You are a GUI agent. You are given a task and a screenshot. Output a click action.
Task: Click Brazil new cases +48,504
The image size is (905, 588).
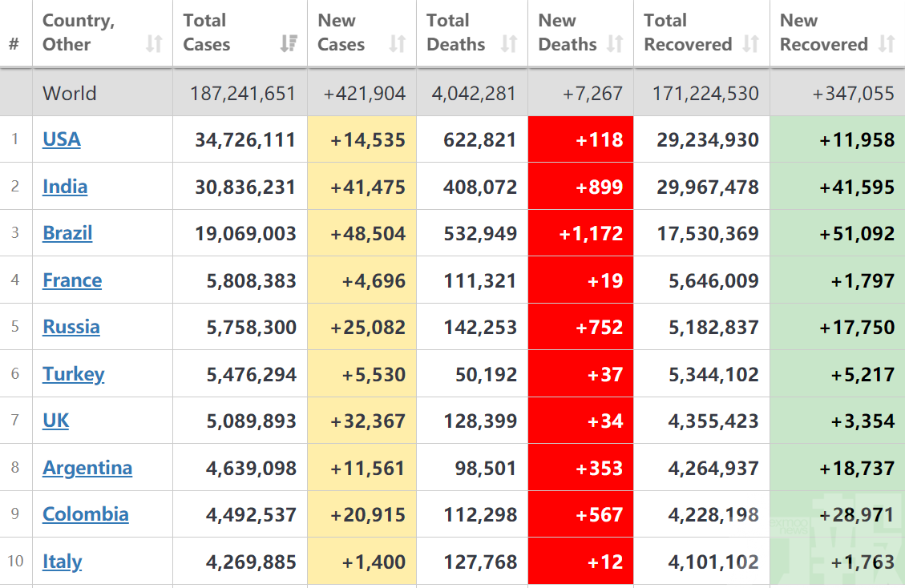[x=368, y=234]
